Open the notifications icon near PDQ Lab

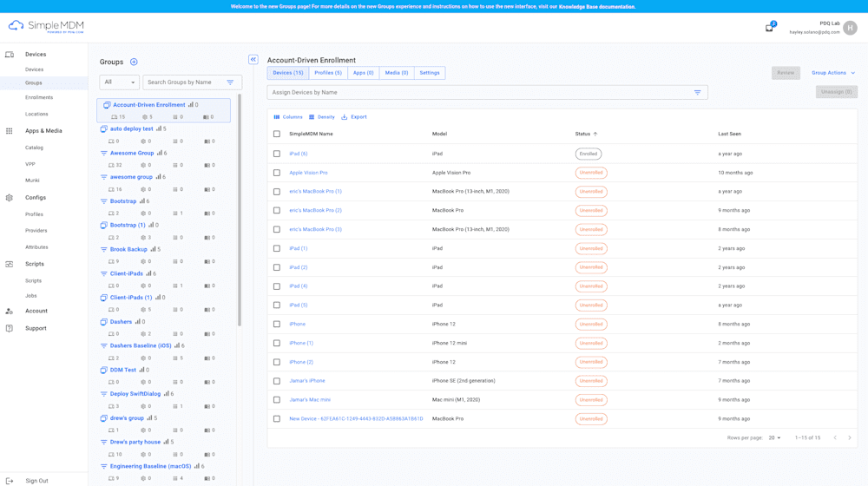point(769,28)
